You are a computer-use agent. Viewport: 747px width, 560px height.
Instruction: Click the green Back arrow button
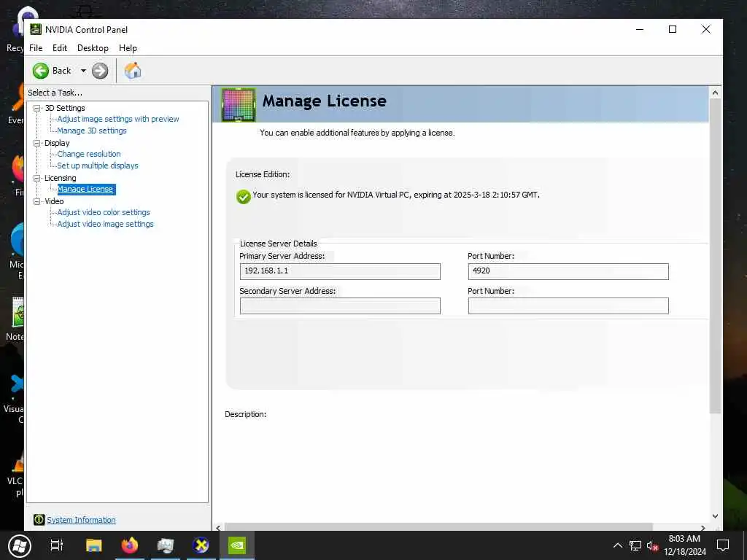point(41,71)
